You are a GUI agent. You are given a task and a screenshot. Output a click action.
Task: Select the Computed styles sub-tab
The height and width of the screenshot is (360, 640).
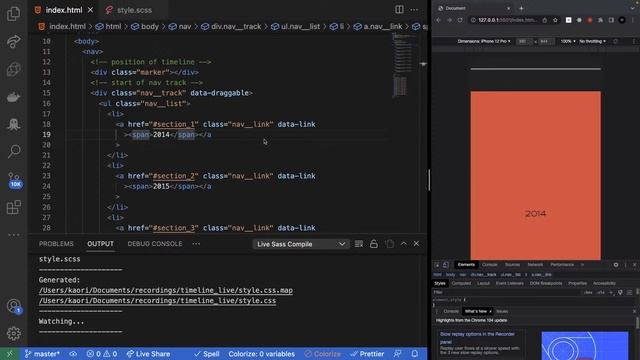[x=461, y=283]
